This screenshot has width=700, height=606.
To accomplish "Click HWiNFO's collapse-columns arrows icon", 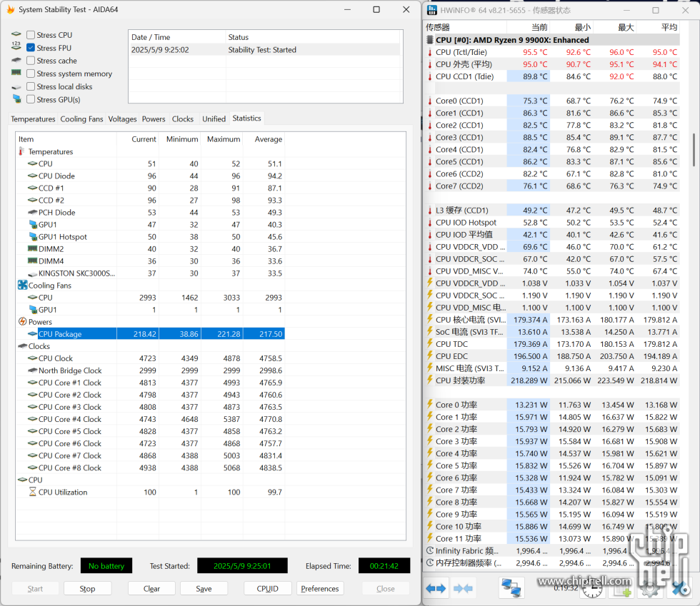I will coord(463,589).
